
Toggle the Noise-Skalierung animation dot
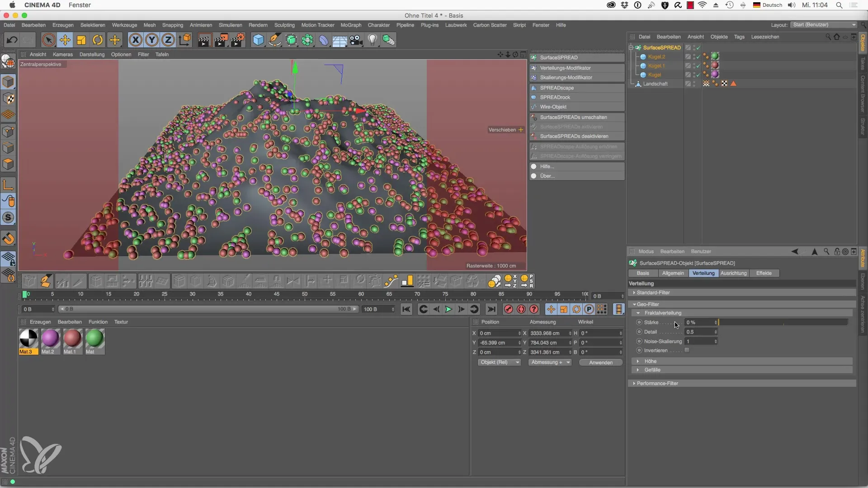(x=639, y=342)
